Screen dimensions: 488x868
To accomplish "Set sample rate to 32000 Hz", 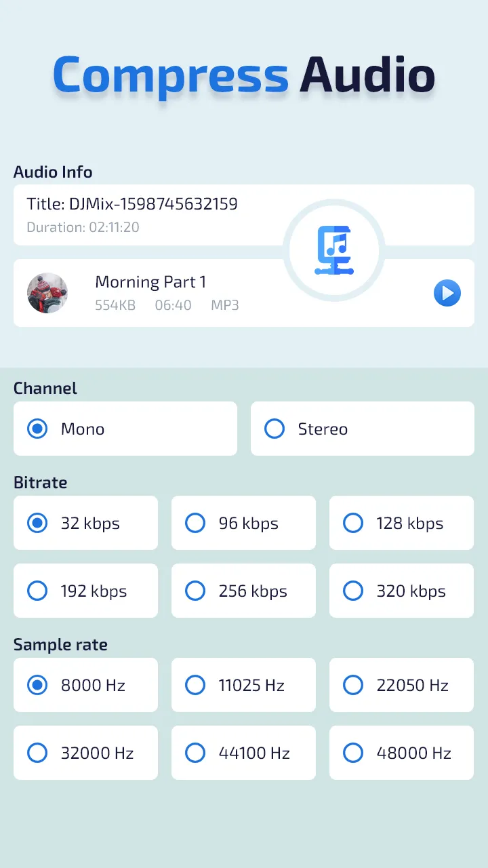I will tap(85, 753).
